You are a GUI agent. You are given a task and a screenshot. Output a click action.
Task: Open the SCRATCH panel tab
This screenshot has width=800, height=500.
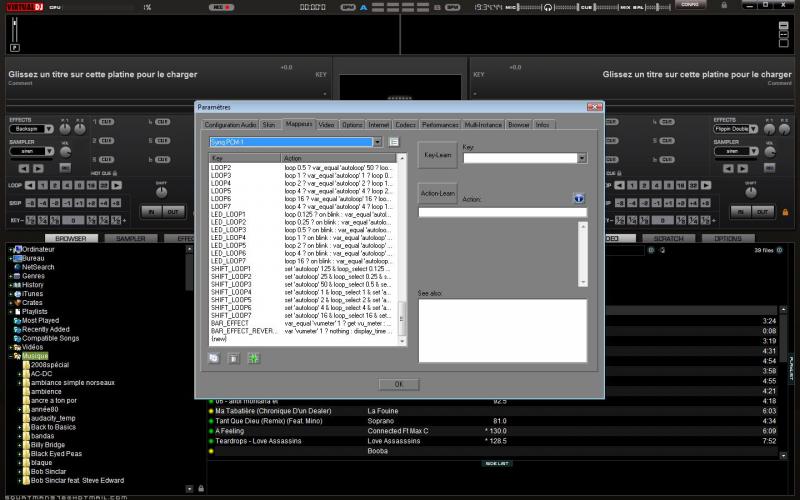(668, 238)
